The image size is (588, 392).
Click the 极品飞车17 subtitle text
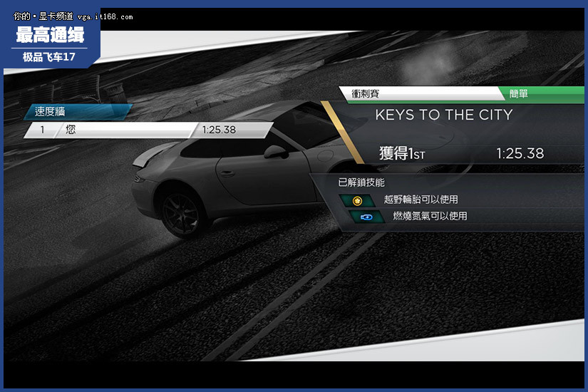49,57
